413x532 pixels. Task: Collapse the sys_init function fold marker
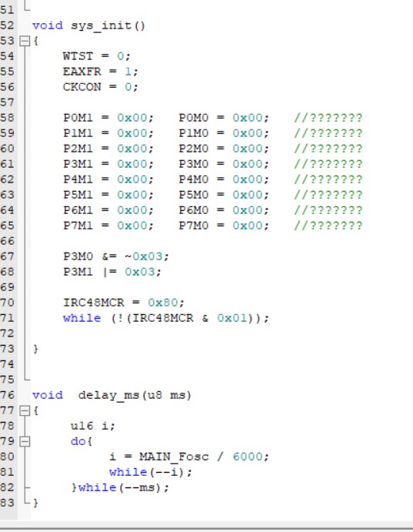click(25, 41)
